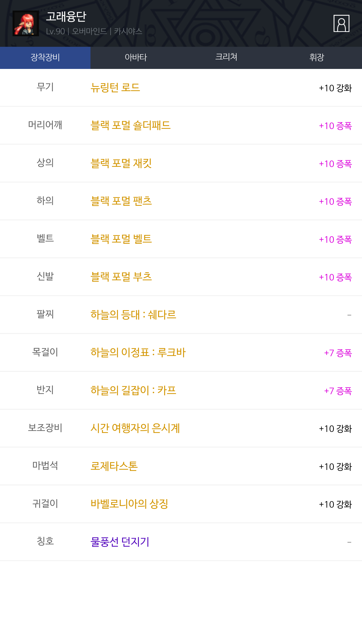Open 블랙 포멀 팬츠 item details

[x=121, y=201]
